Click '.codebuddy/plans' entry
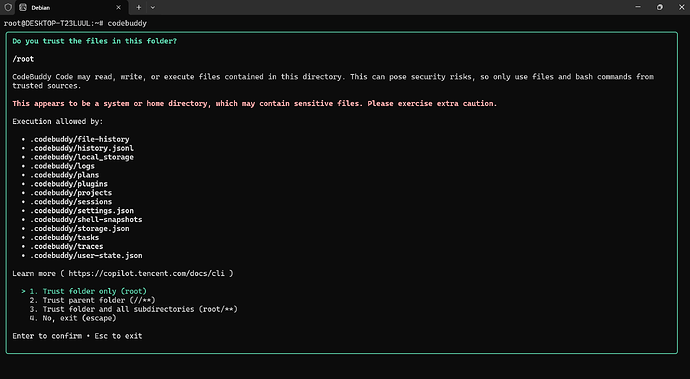 coord(65,175)
